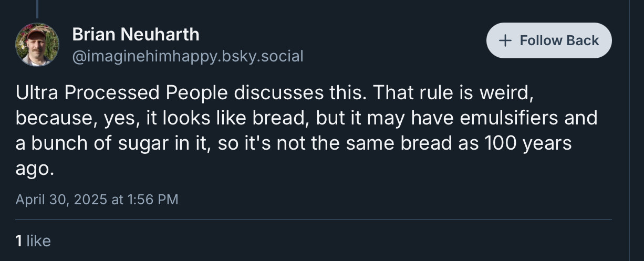Screen dimensions: 644x261
Task: Click the Brian Neuharth display name
Action: click(x=136, y=35)
